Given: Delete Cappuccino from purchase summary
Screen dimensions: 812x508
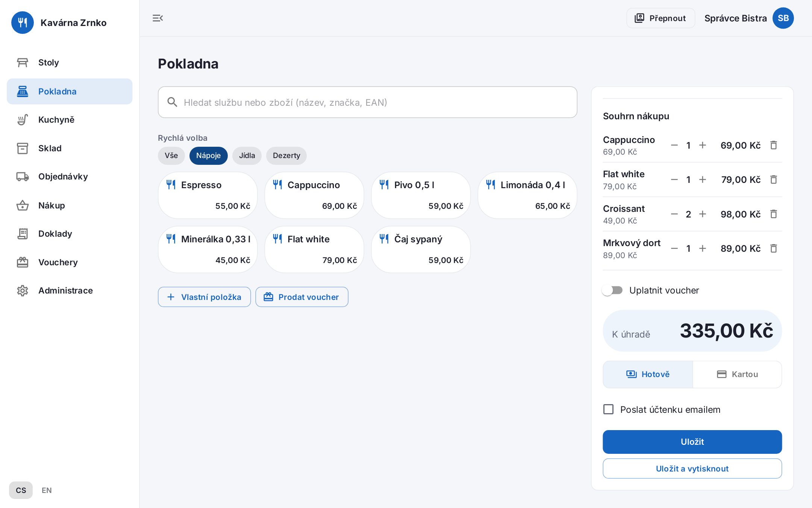Looking at the screenshot, I should pos(773,145).
